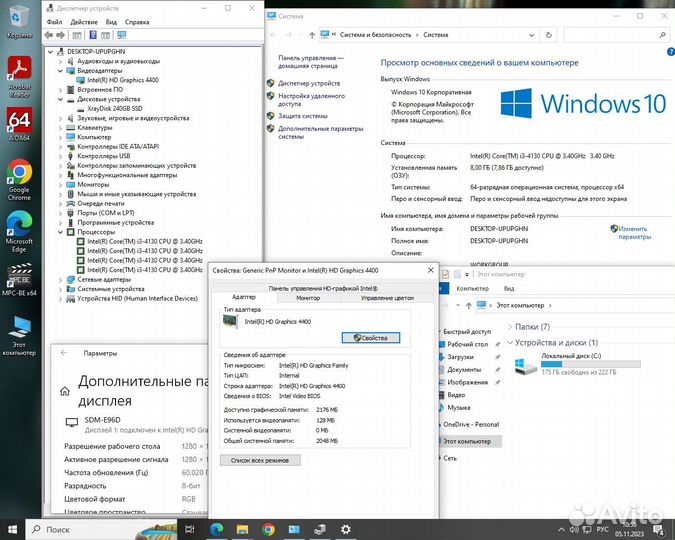Open notification center in system tray
This screenshot has width=675, height=540.
tap(659, 529)
